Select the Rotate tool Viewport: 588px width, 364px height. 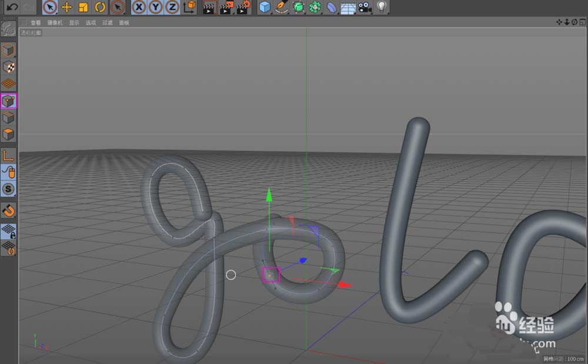click(x=100, y=7)
